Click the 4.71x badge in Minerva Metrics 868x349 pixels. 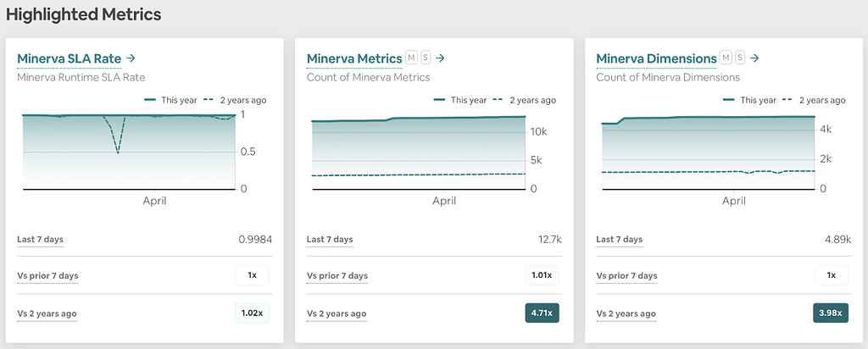pos(542,313)
